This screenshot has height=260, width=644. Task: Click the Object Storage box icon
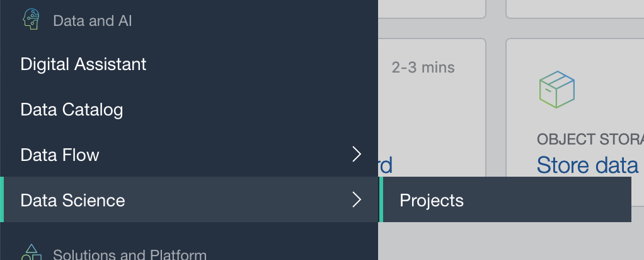[x=557, y=89]
